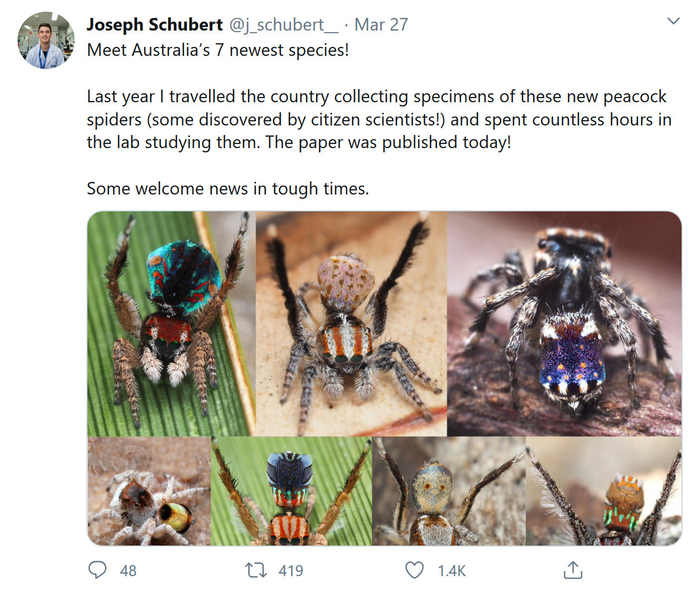This screenshot has width=700, height=593.
Task: Click the tweet text about peacock spiders
Action: tap(377, 120)
